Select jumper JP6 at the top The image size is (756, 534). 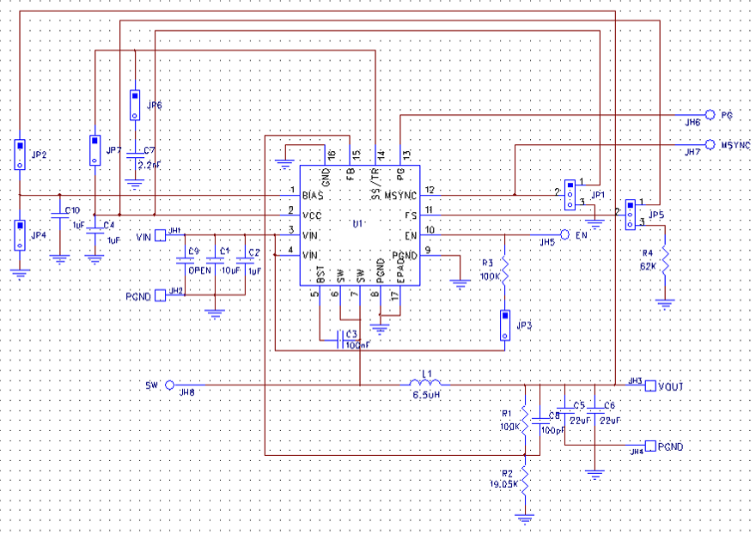pos(135,103)
